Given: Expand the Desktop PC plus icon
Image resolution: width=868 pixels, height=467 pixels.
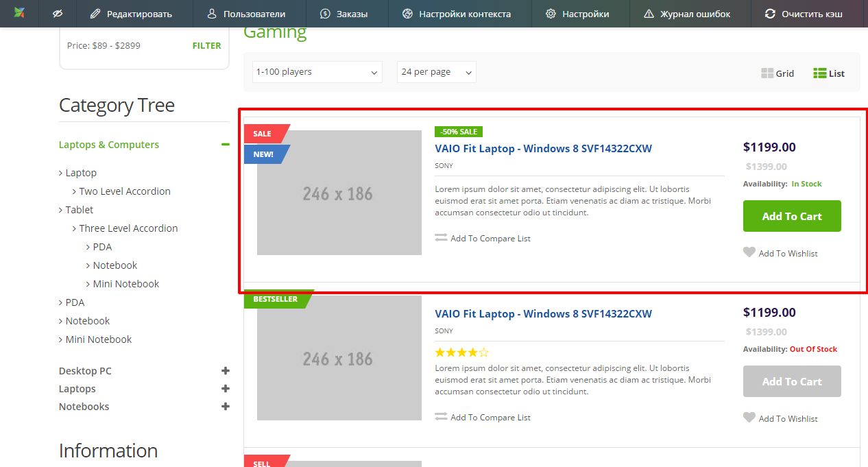Looking at the screenshot, I should click(x=226, y=371).
